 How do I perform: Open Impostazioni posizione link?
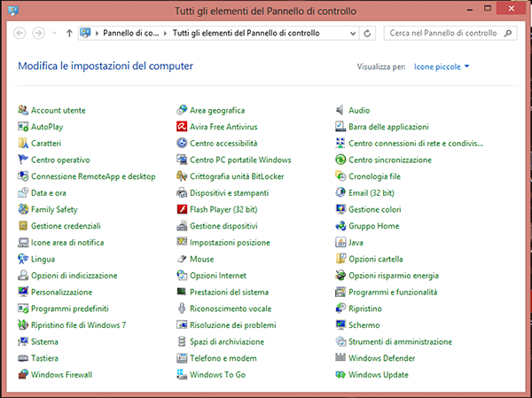click(230, 242)
